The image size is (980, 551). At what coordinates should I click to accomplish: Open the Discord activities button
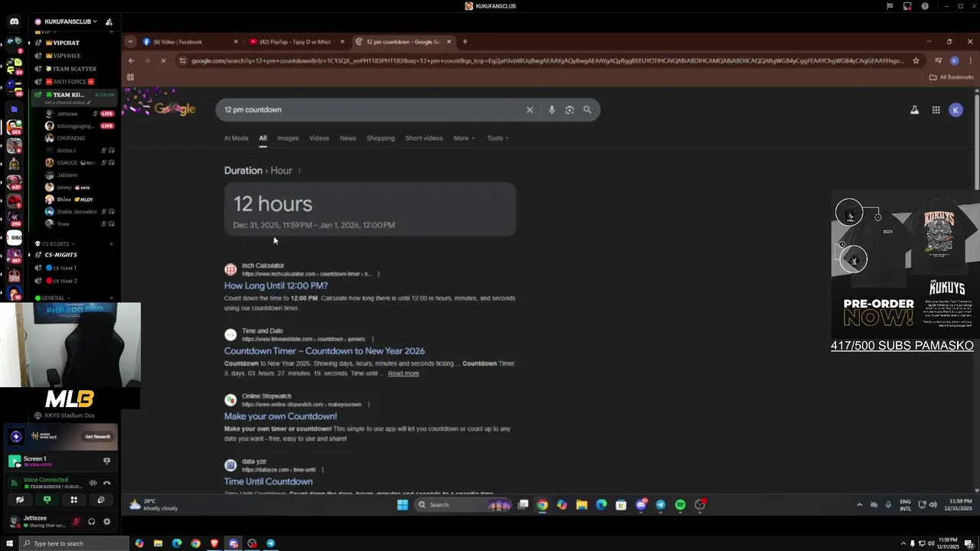pos(73,500)
